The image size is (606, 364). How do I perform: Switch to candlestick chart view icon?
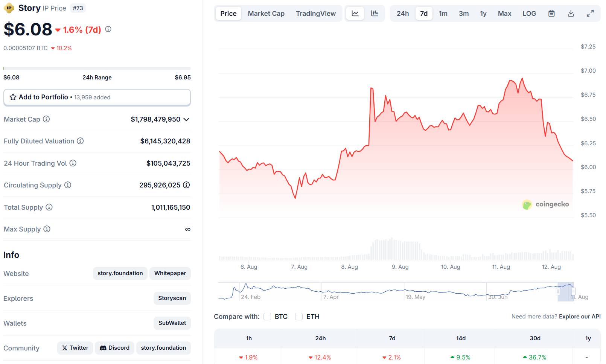(x=375, y=14)
